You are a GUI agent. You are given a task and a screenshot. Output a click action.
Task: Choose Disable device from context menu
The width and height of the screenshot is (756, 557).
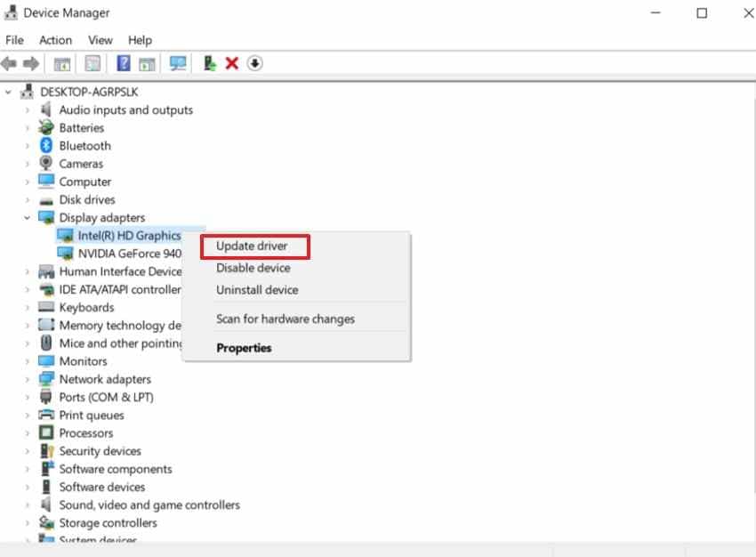253,268
